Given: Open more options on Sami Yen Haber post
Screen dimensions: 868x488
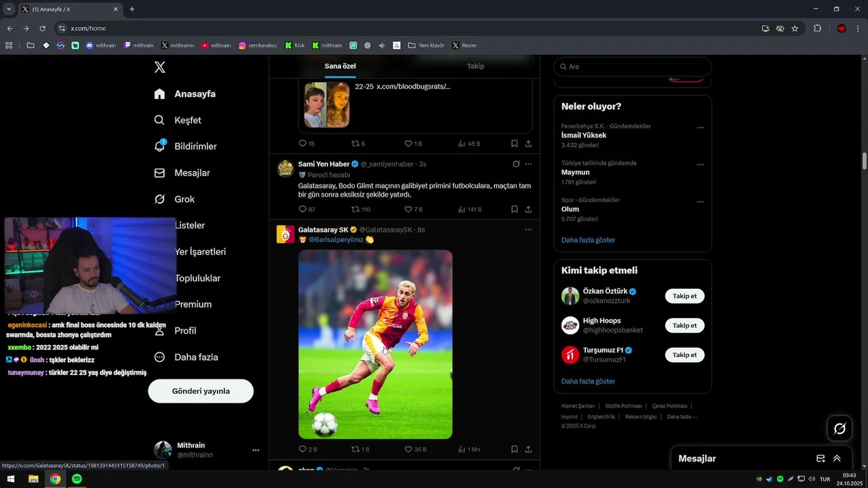Looking at the screenshot, I should click(528, 164).
